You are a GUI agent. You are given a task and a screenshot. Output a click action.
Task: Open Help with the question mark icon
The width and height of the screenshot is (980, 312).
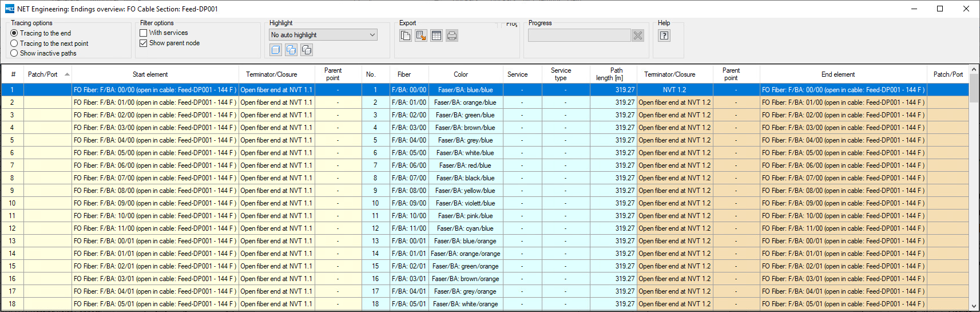pos(664,35)
